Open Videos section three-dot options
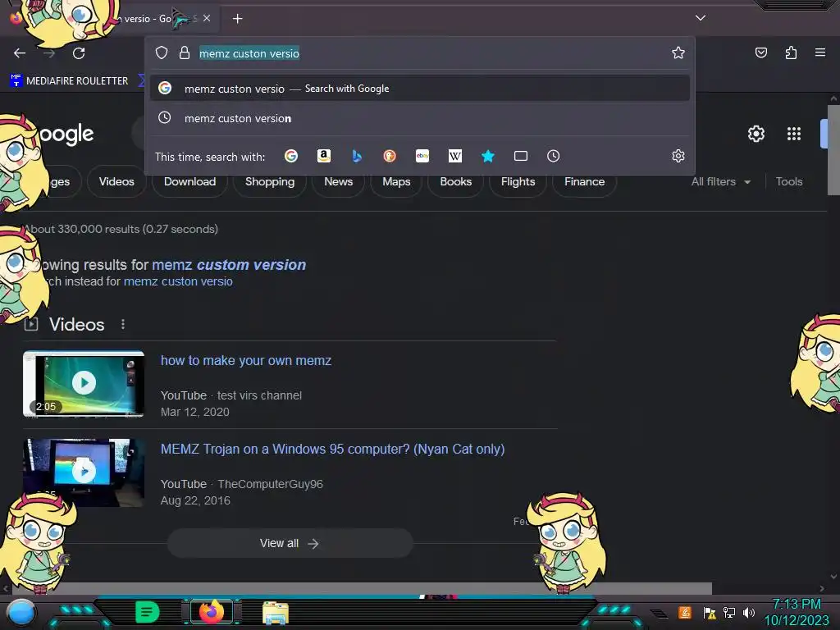The image size is (840, 630). (123, 324)
